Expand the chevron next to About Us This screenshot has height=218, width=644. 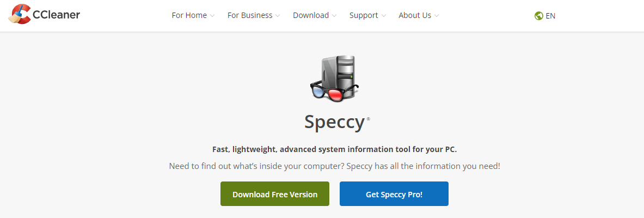pyautogui.click(x=436, y=16)
